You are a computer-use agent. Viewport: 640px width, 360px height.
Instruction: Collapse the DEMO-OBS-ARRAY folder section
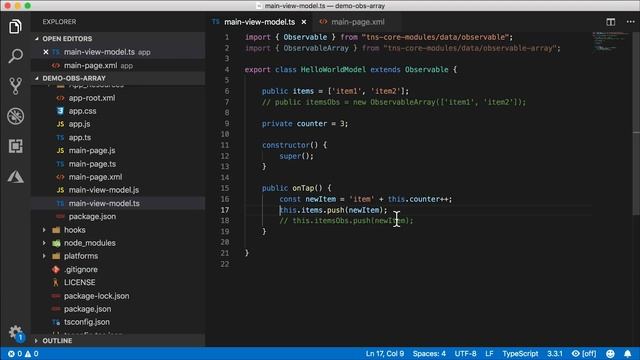click(x=73, y=78)
